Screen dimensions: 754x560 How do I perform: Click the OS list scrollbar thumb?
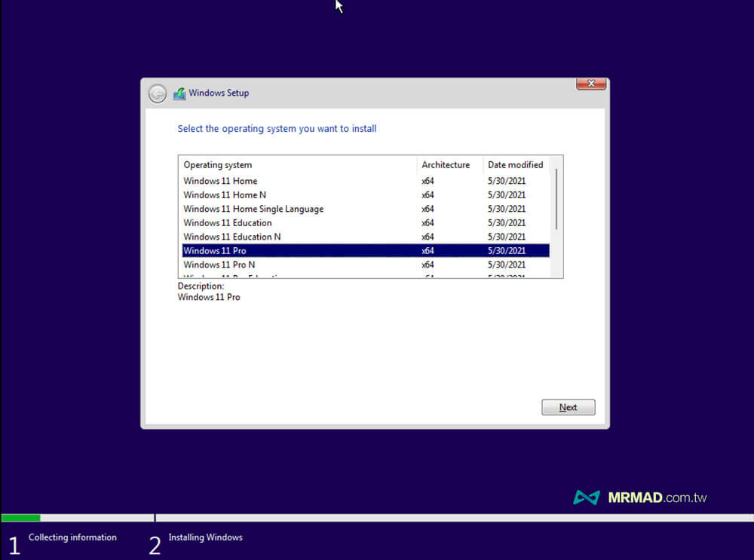click(556, 199)
